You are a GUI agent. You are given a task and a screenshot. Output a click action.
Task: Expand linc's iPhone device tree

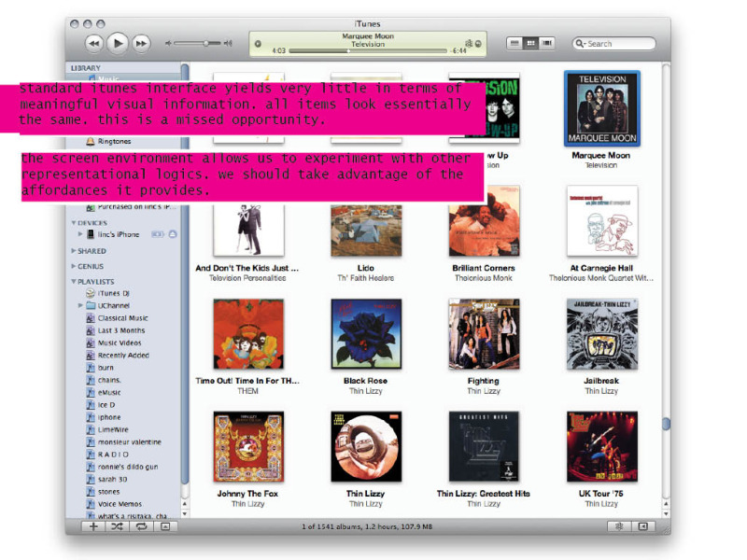click(80, 234)
